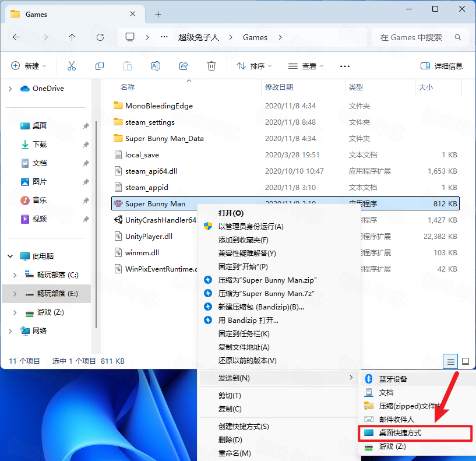The height and width of the screenshot is (461, 476).
Task: Collapse the 此电脑 tree node
Action: coord(10,256)
